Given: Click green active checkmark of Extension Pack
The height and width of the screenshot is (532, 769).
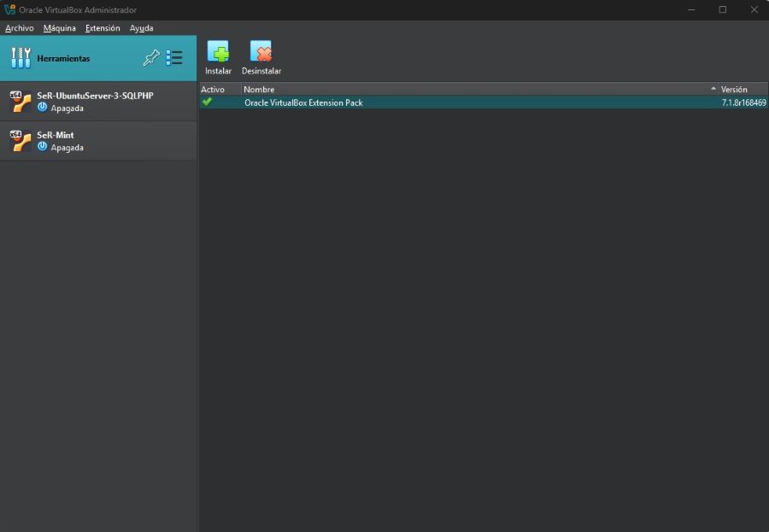Looking at the screenshot, I should pyautogui.click(x=207, y=102).
